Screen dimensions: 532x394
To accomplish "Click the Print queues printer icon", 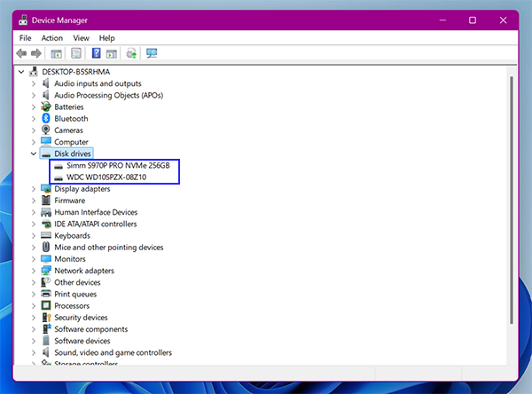I will click(x=46, y=294).
